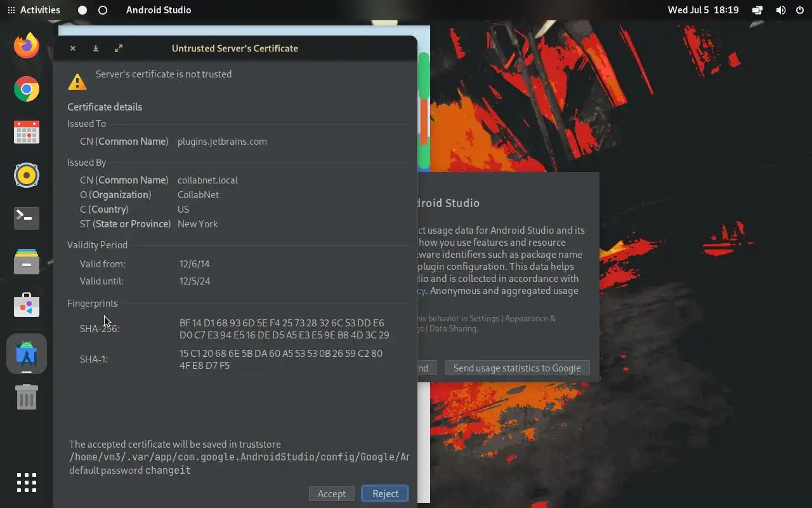Launch Google Chrome from the dock
812x508 pixels.
27,89
